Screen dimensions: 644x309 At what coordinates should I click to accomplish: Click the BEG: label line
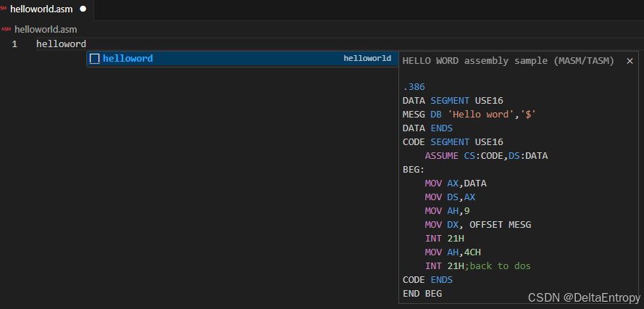(414, 170)
